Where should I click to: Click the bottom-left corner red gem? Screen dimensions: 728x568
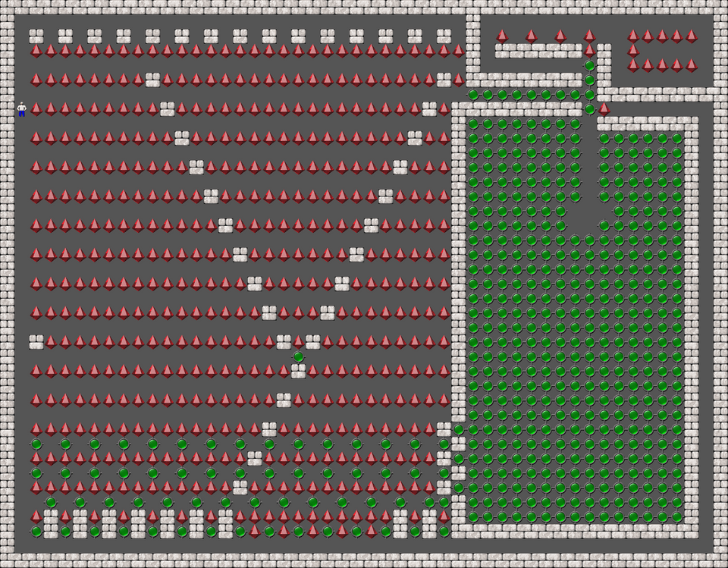(x=36, y=516)
